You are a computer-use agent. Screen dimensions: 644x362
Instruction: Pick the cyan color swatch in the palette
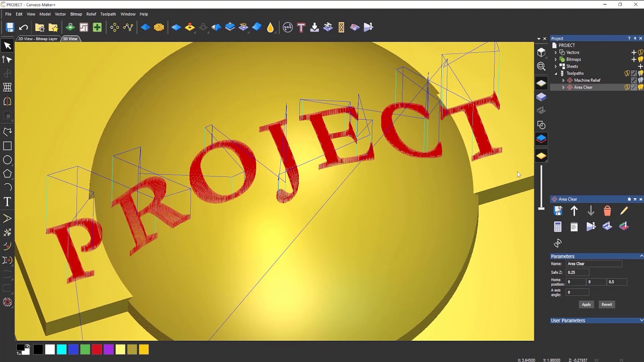(x=61, y=349)
